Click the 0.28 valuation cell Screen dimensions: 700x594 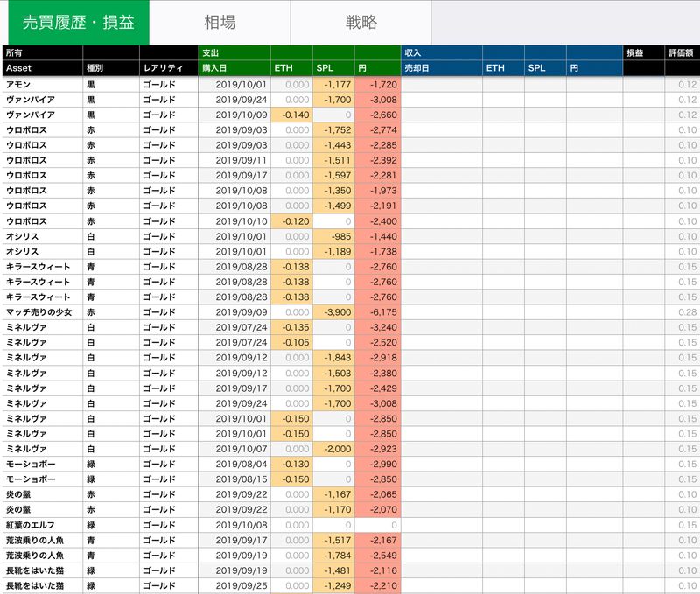[682, 312]
